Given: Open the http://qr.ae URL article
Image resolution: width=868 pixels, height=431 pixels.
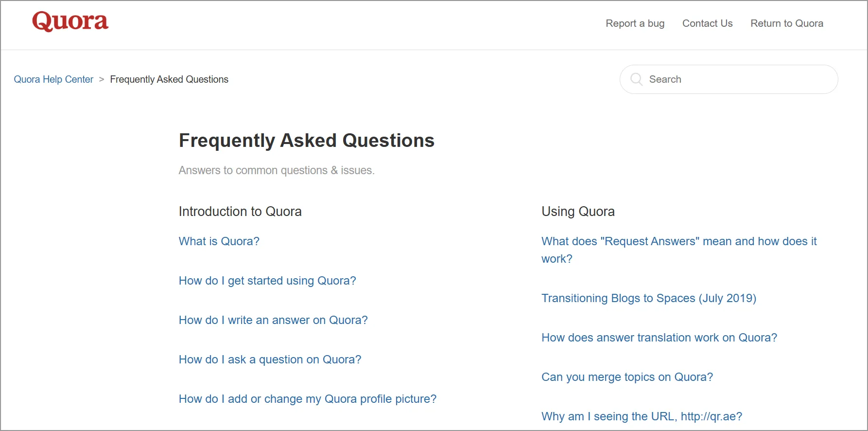Looking at the screenshot, I should (x=642, y=416).
